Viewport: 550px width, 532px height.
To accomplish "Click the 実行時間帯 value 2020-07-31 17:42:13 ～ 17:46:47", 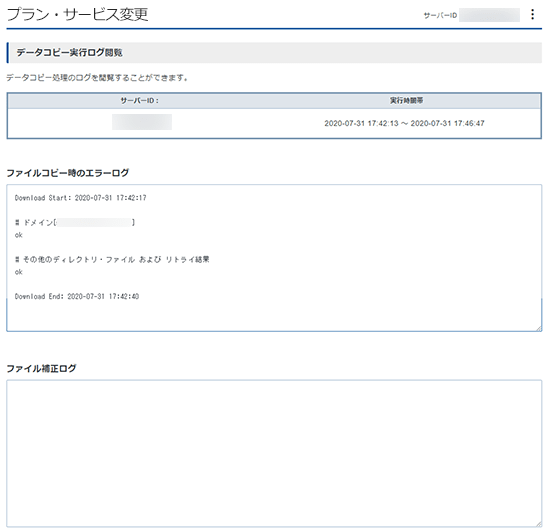I will (x=404, y=123).
